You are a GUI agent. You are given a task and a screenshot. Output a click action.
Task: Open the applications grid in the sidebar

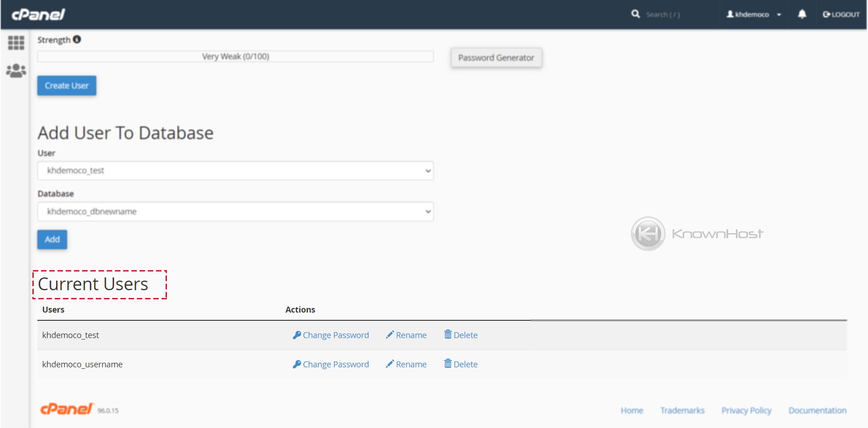(x=16, y=43)
